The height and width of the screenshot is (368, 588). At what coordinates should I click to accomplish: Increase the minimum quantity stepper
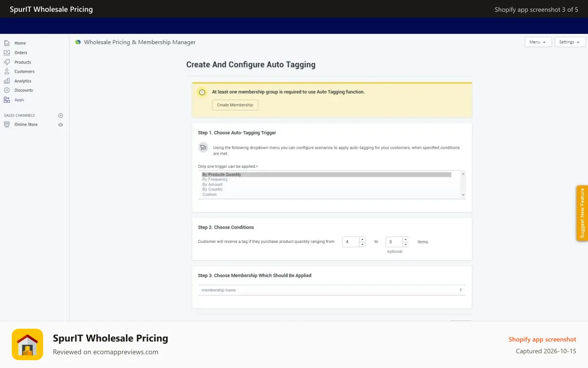[362, 239]
